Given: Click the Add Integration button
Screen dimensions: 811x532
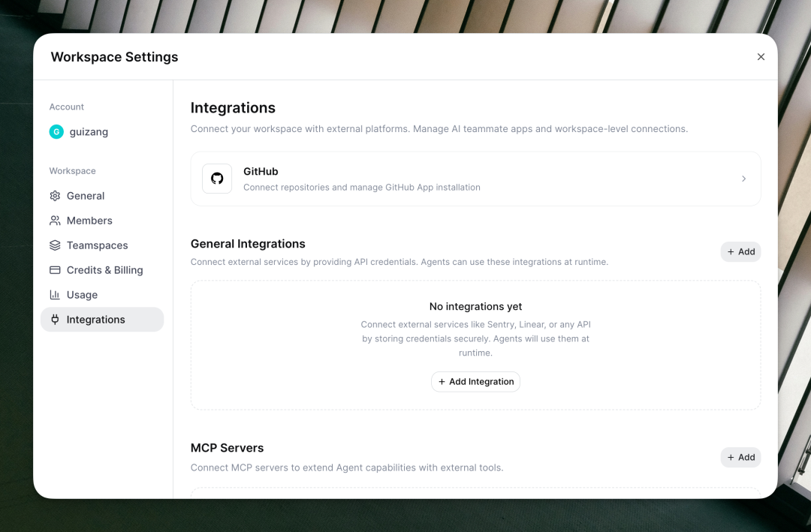Looking at the screenshot, I should (x=475, y=381).
